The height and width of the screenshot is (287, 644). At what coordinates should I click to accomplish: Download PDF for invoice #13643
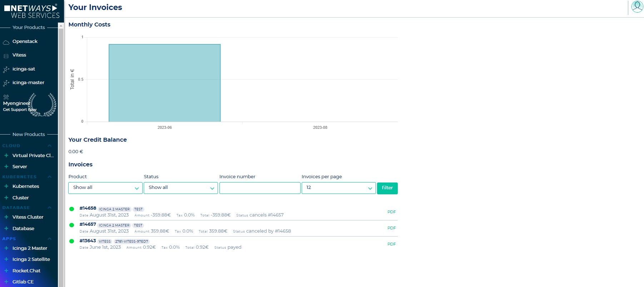392,244
